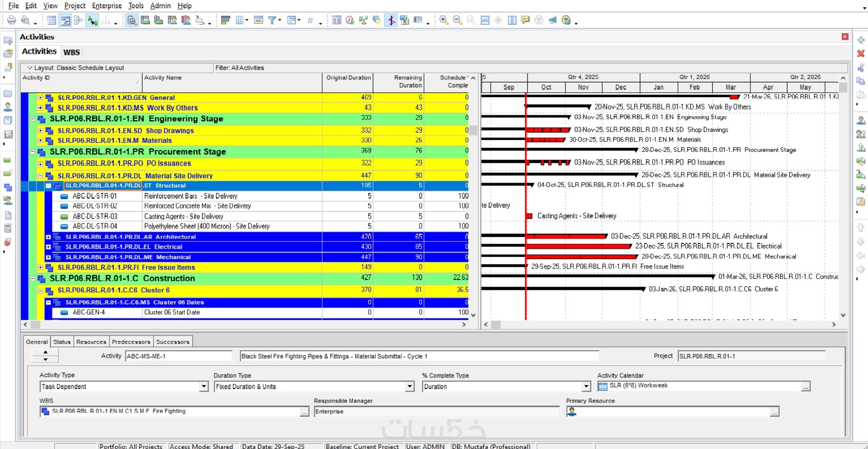The width and height of the screenshot is (868, 449).
Task: Click the Zoom In magnifier icon
Action: coord(444,20)
